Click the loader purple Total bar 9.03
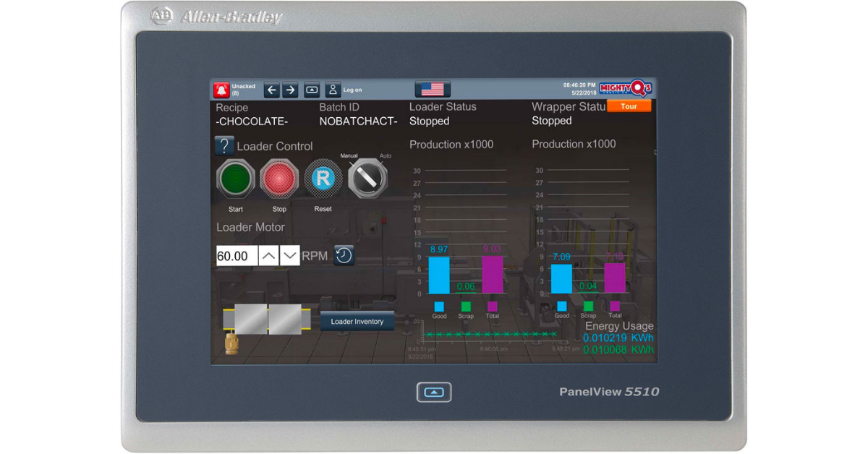Image resolution: width=868 pixels, height=454 pixels. 493,275
